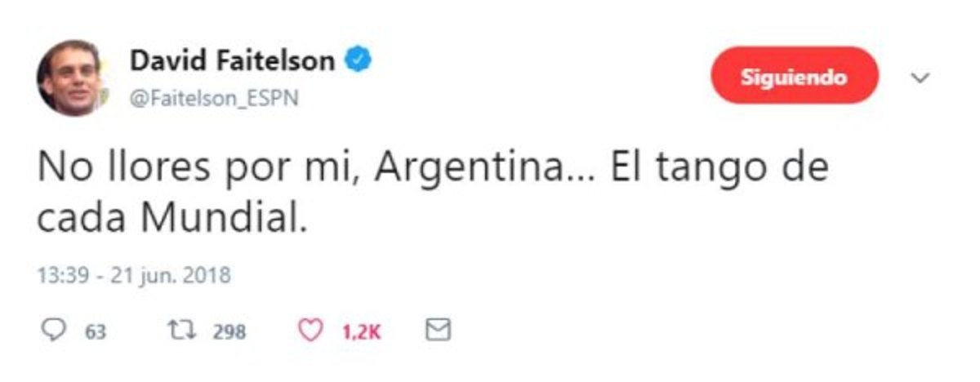
Task: Like the tweet with the heart icon
Action: (310, 331)
